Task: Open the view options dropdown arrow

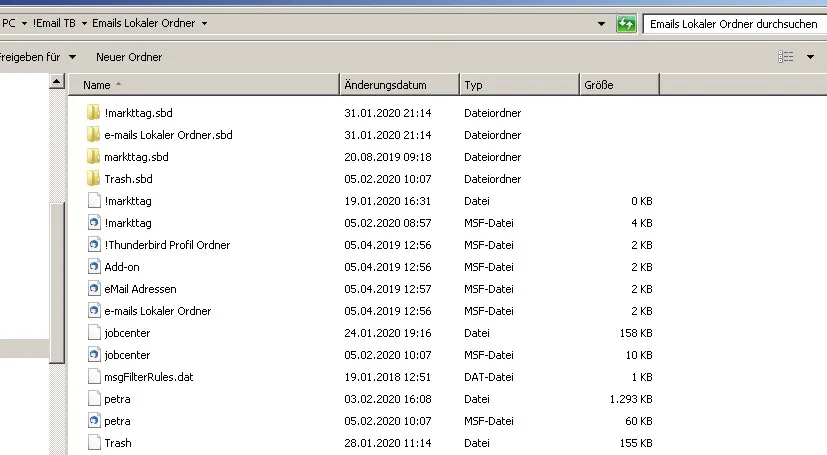Action: (810, 56)
